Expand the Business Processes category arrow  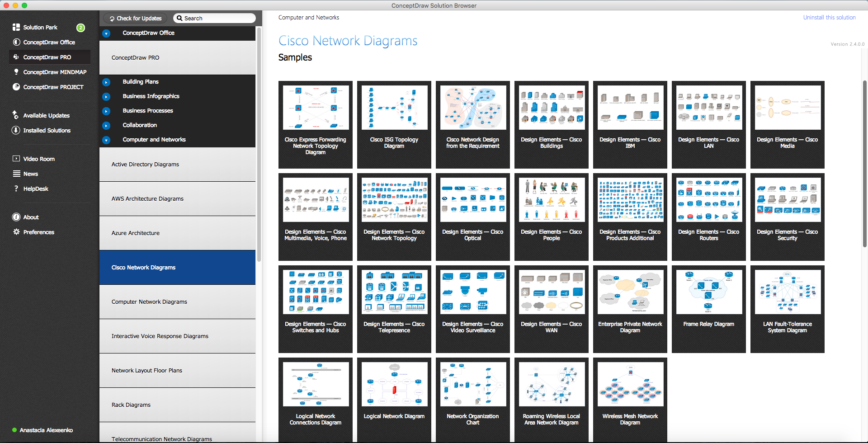click(x=106, y=111)
